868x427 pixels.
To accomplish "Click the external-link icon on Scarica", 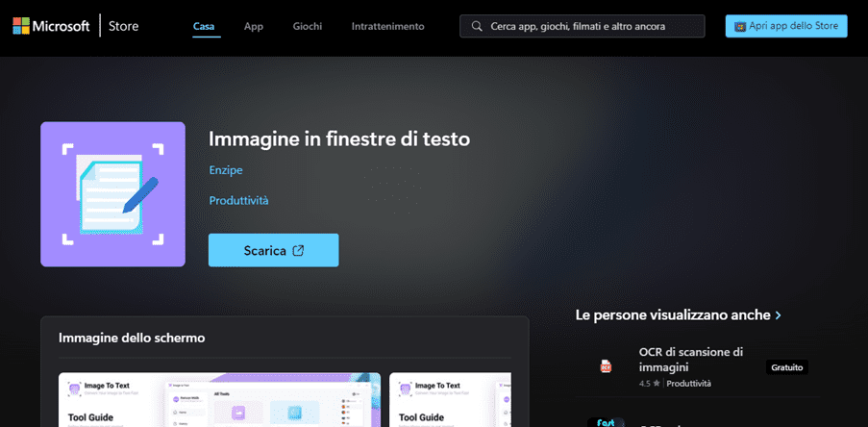I will 299,250.
